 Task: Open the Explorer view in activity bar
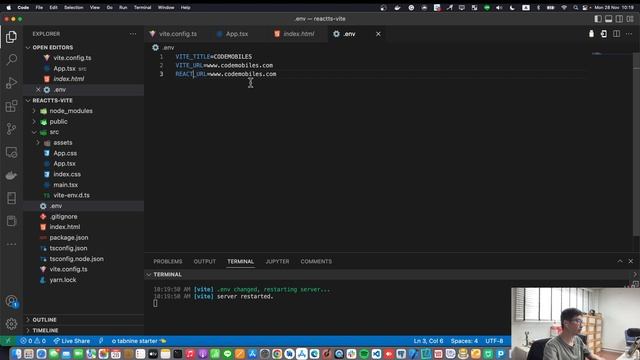[x=11, y=37]
